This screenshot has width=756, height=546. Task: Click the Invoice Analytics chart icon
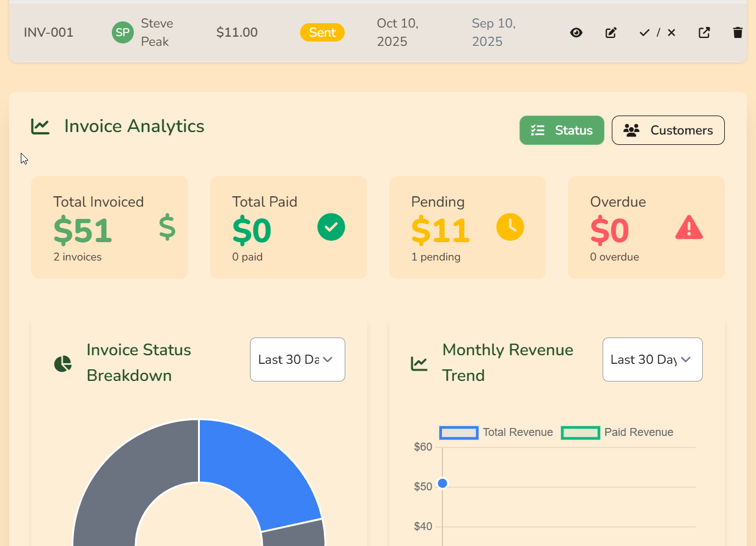tap(40, 127)
